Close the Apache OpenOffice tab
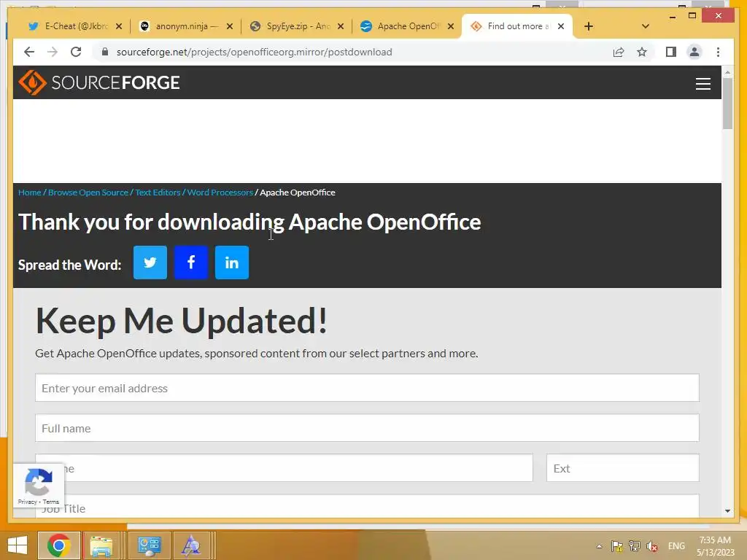The image size is (747, 560). point(451,26)
